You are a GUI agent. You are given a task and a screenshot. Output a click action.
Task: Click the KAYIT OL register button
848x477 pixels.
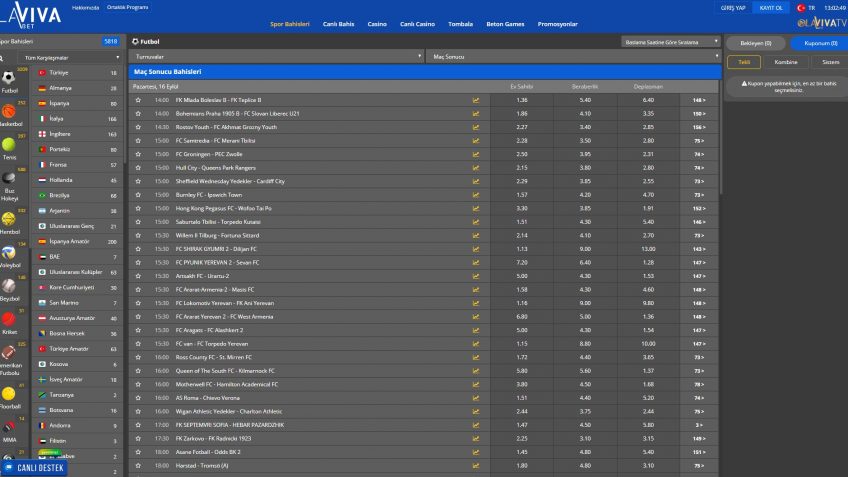click(771, 8)
